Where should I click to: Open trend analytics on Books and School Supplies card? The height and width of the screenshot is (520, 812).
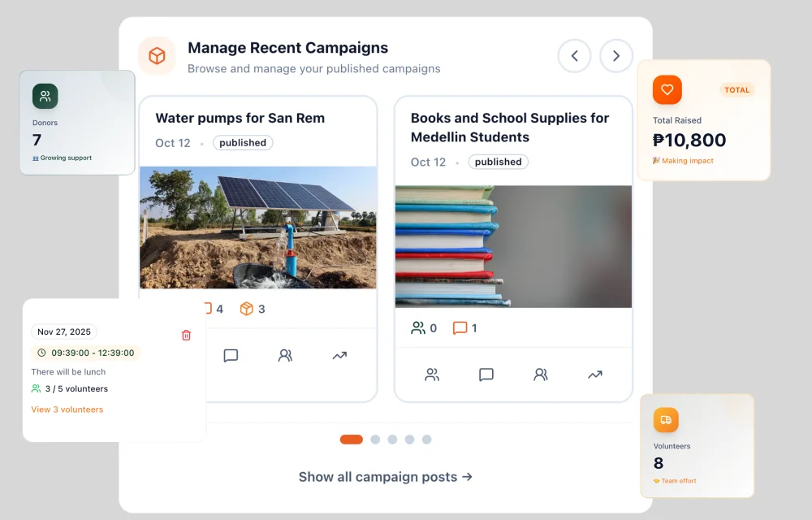(595, 375)
